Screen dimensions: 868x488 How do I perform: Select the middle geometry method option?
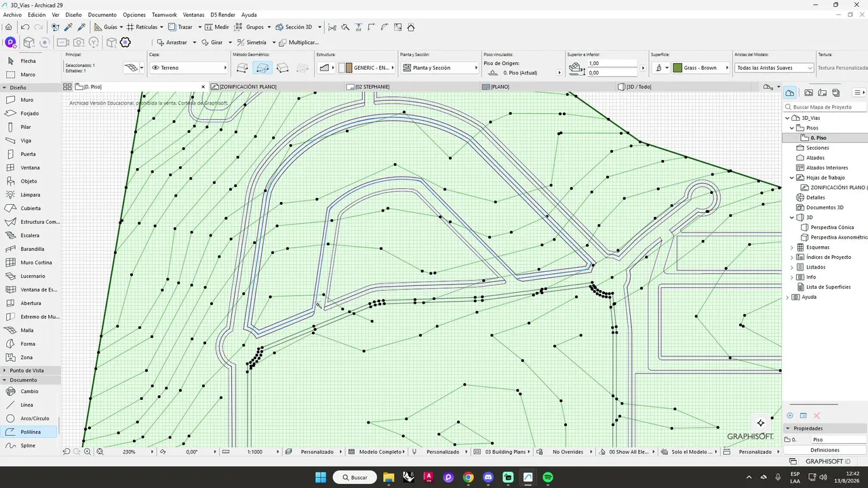point(262,68)
